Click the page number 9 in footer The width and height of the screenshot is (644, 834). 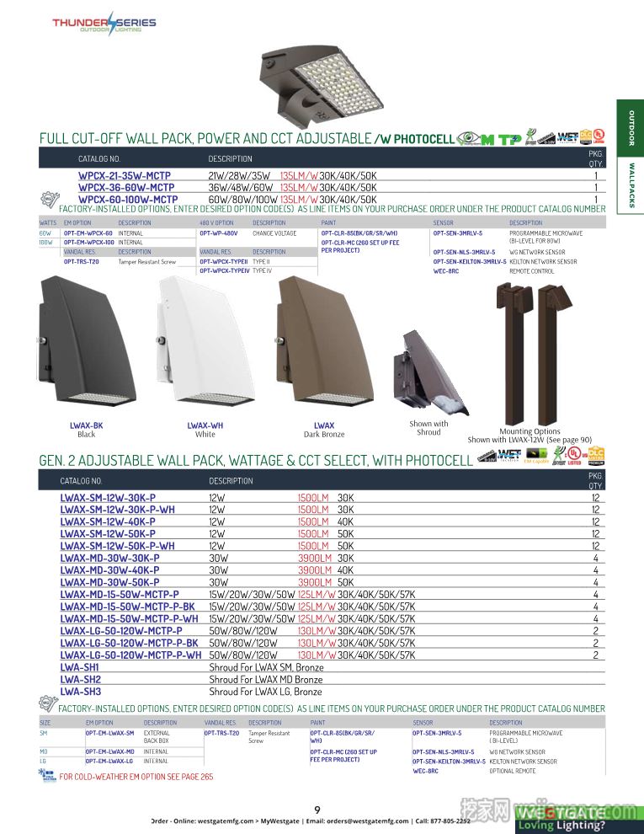click(x=317, y=810)
